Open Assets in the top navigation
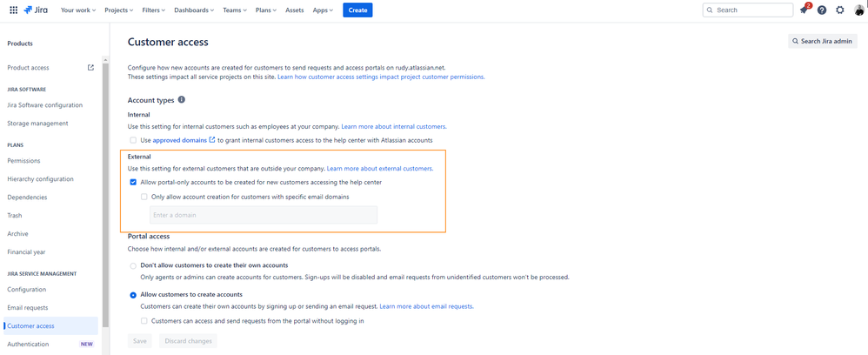Screen dimensions: 868x355 [295, 10]
